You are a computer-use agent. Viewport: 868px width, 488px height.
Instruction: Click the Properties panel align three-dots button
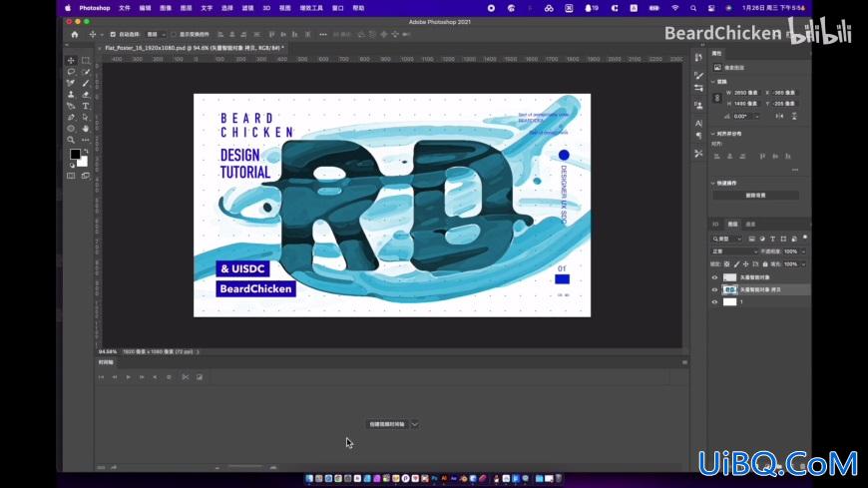795,170
